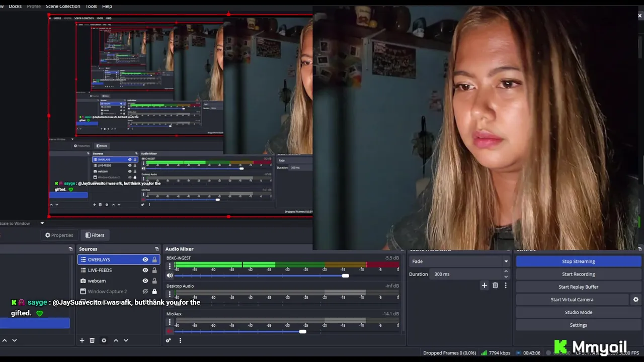Unmute the Mic/Aux audio
The image size is (644, 362).
[170, 331]
